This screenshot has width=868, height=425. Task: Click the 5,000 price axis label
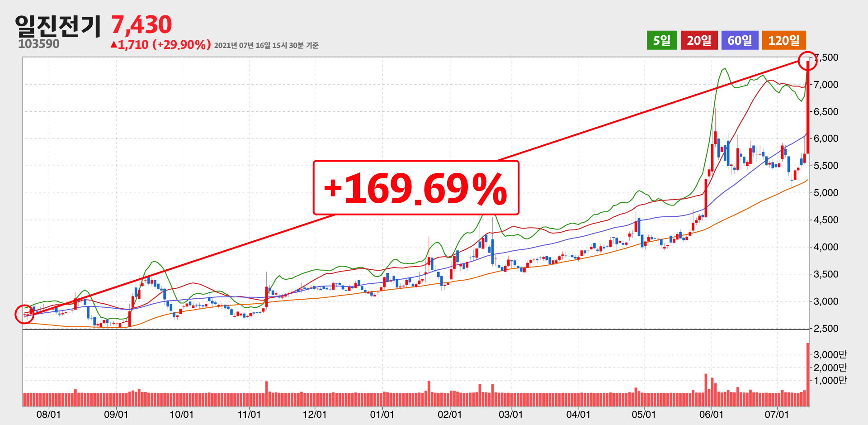point(826,193)
